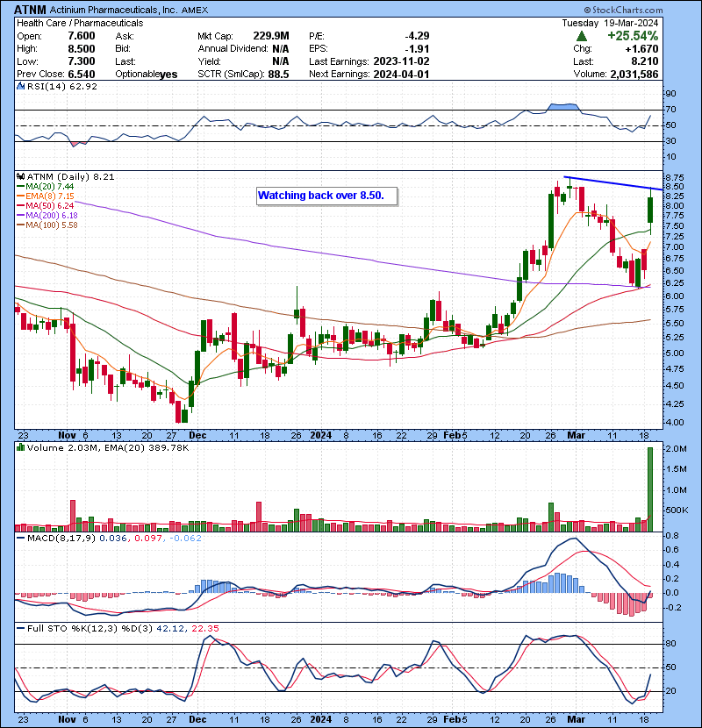Click the green up-triangle price change icon

[x=581, y=36]
